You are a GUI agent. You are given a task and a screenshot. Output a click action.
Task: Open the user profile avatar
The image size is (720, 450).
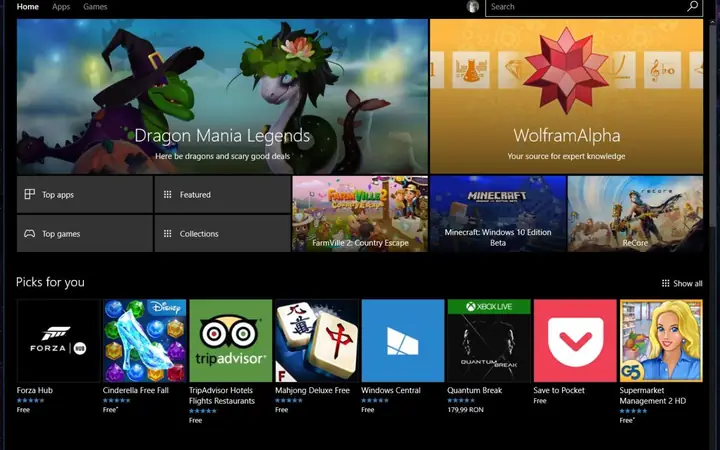(x=472, y=7)
